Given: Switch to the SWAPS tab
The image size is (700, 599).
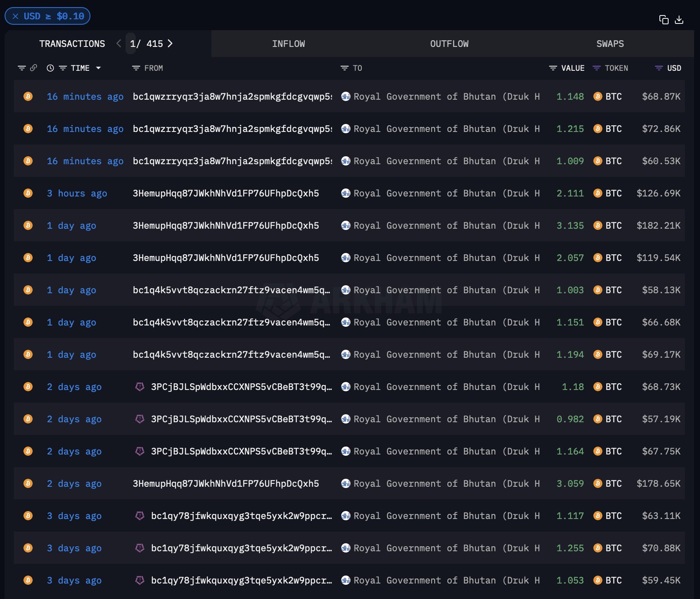Looking at the screenshot, I should 610,44.
